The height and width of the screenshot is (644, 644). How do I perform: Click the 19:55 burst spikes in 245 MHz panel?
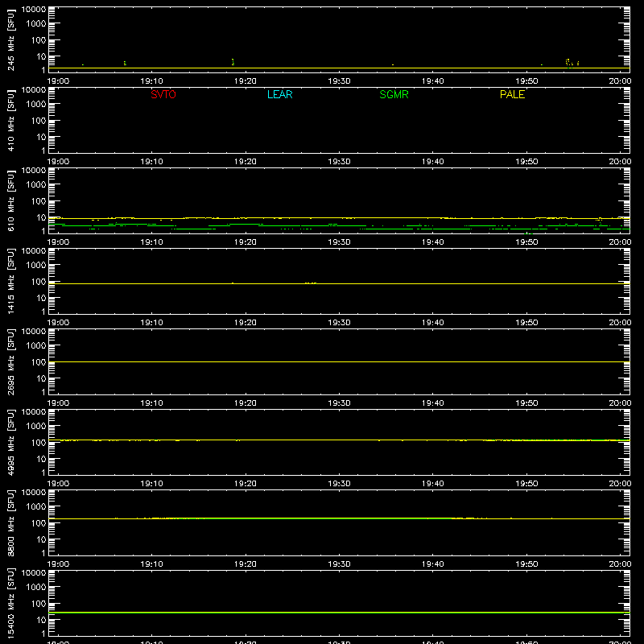572,63
